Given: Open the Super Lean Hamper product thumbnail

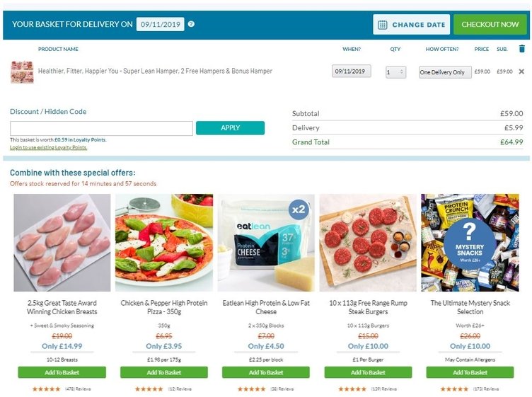Looking at the screenshot, I should pyautogui.click(x=22, y=71).
